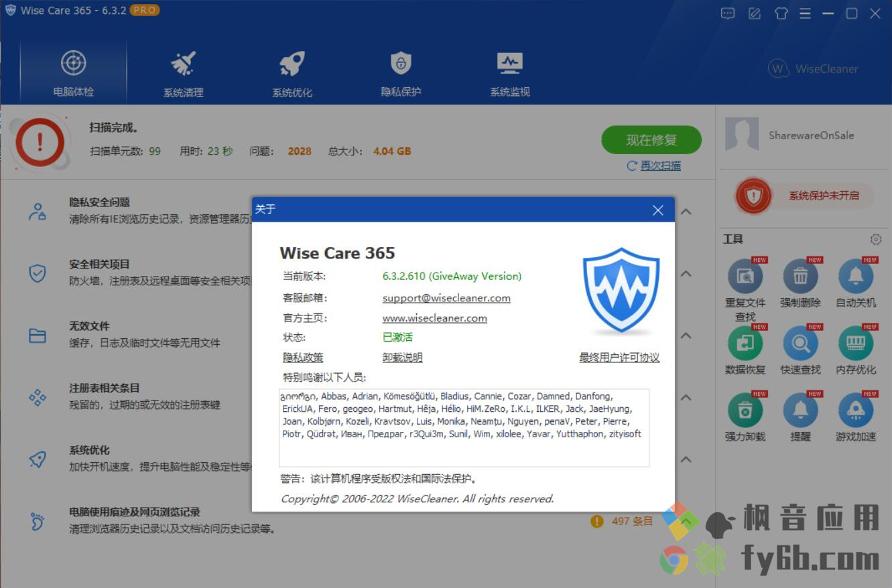Launch the 强制删除 tool
892x588 pixels.
click(x=800, y=283)
